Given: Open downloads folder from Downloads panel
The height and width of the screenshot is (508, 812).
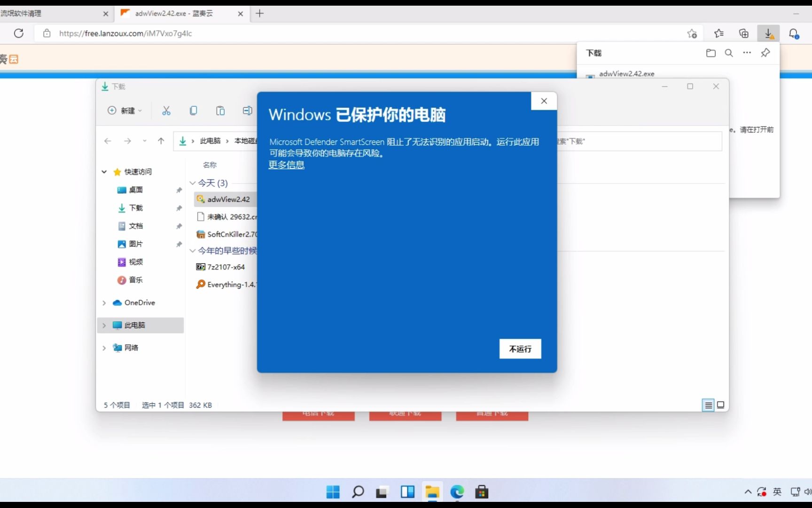Looking at the screenshot, I should 710,53.
